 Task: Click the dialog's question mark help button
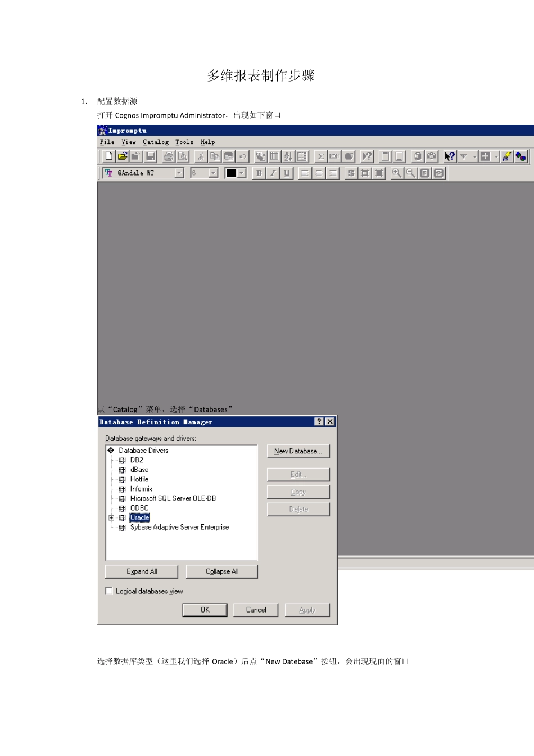319,422
